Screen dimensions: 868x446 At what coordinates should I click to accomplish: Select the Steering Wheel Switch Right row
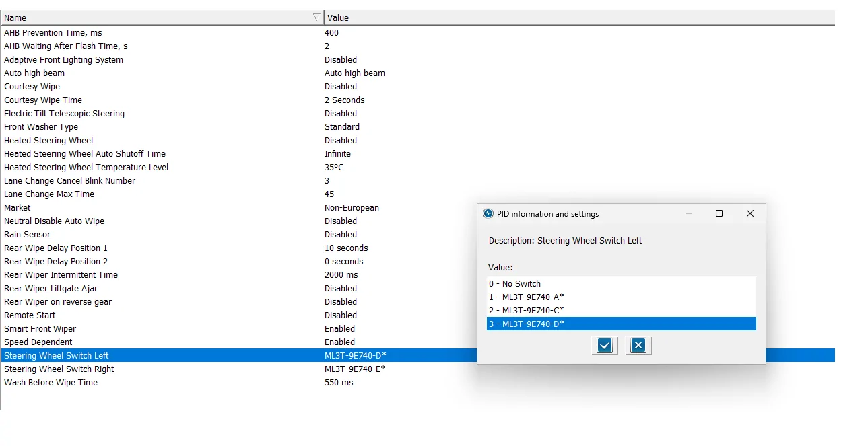tap(59, 369)
